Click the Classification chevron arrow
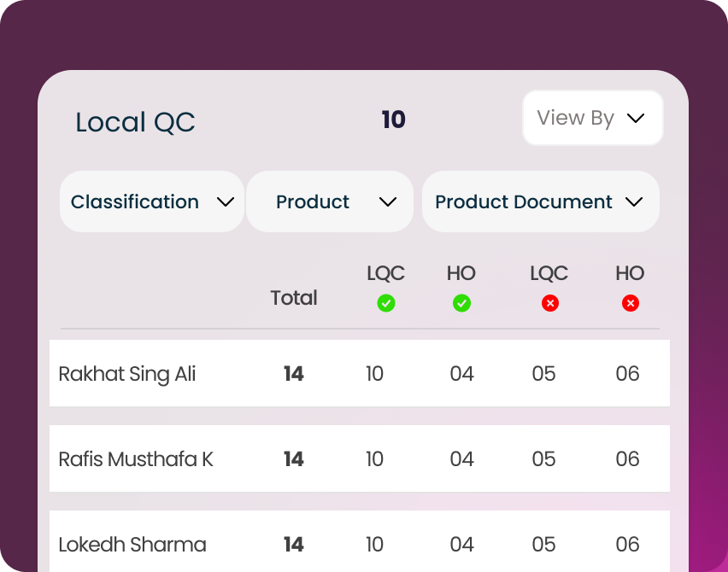Viewport: 728px width, 572px height. point(226,202)
